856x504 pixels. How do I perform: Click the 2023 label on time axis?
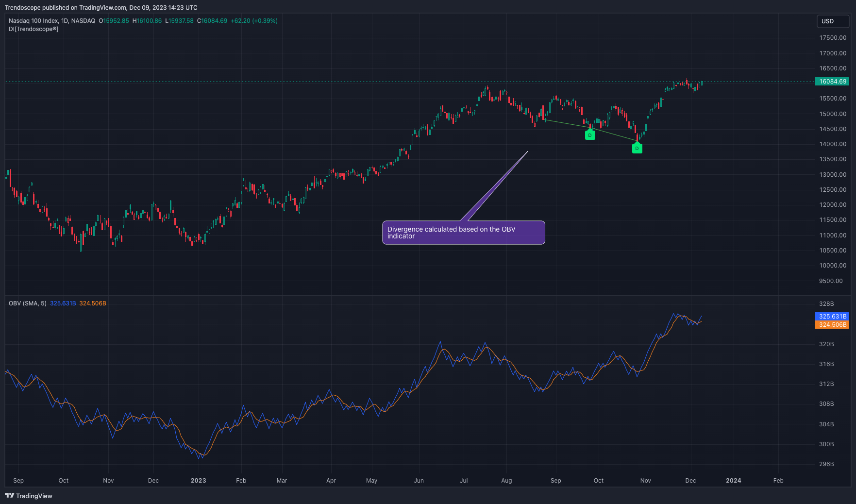(x=198, y=481)
